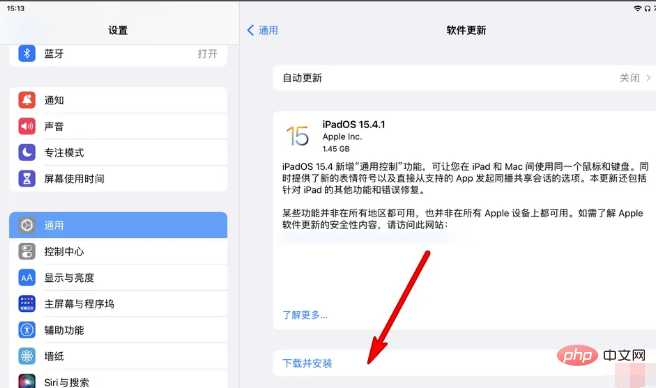Open 辅助功能 settings
Image resolution: width=656 pixels, height=388 pixels.
point(118,330)
